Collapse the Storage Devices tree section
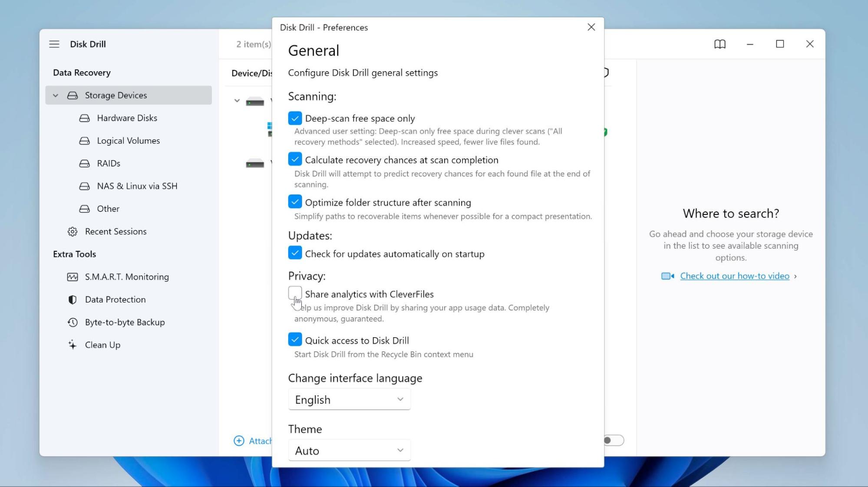 [x=56, y=95]
